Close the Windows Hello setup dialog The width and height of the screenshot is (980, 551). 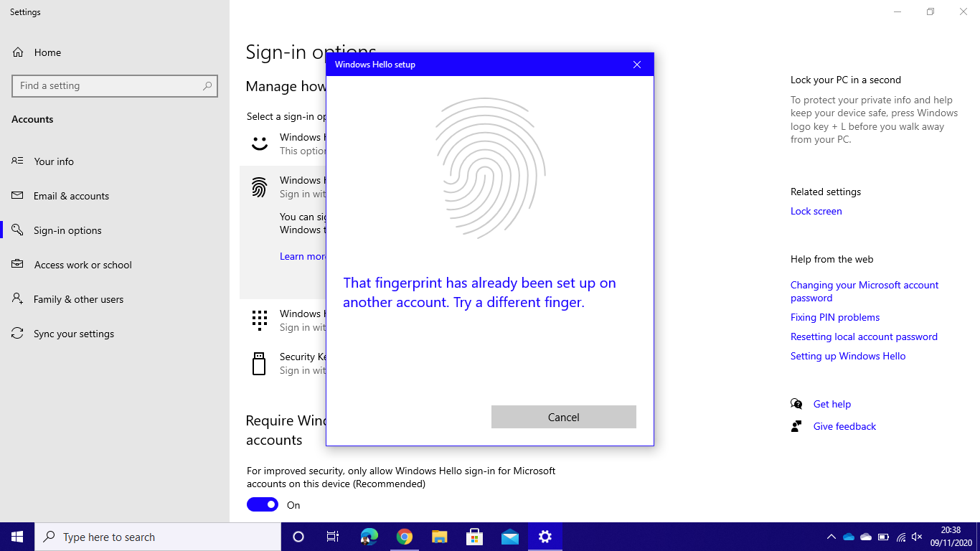636,65
